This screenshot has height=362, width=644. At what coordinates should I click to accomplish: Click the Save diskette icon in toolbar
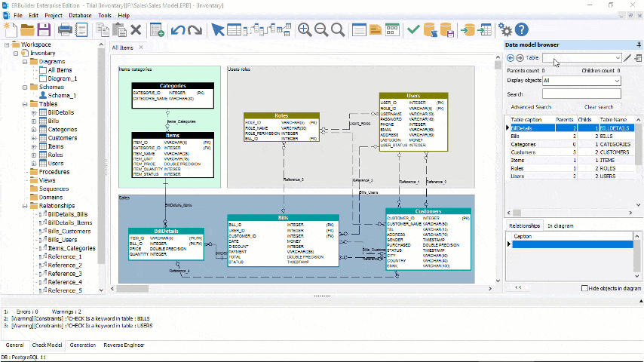tap(44, 29)
